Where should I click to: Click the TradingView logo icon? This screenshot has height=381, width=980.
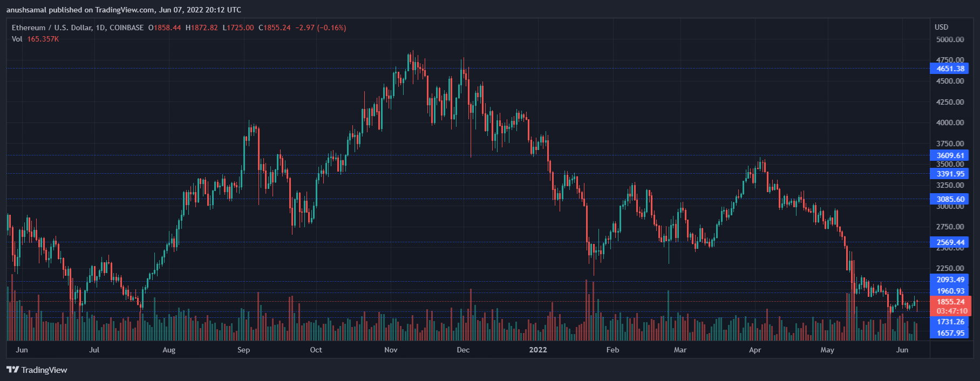coord(12,370)
